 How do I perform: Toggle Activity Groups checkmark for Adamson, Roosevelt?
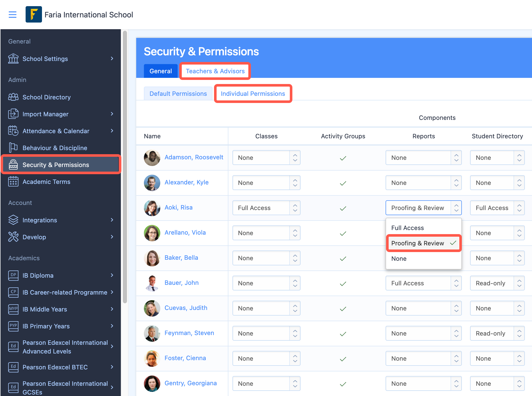(343, 158)
